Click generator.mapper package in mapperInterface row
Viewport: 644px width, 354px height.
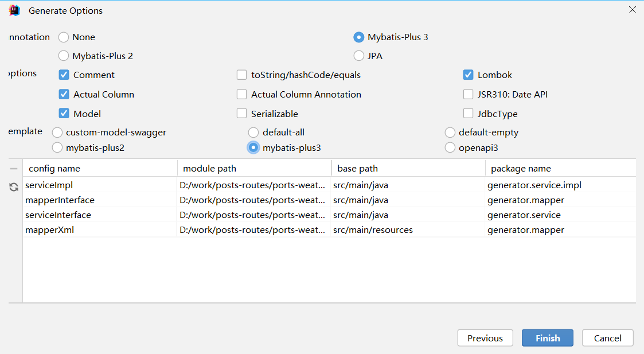click(x=560, y=200)
